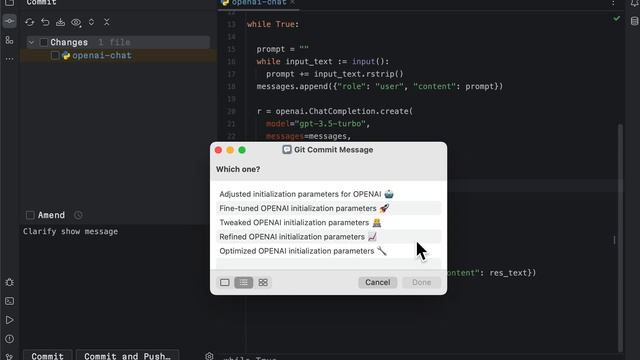Viewport: 640px width, 360px height.
Task: Open the Problems tool window icon
Action: click(9, 339)
